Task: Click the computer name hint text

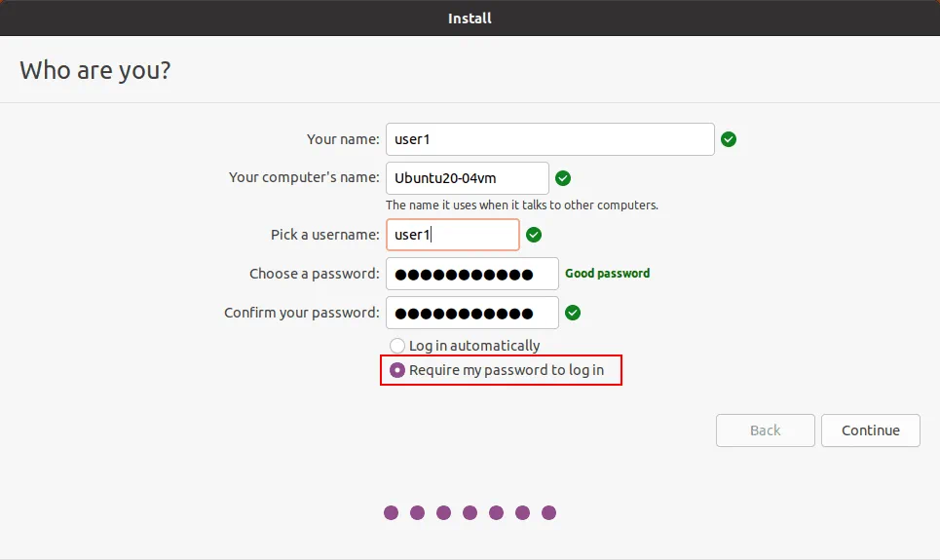Action: tap(521, 205)
